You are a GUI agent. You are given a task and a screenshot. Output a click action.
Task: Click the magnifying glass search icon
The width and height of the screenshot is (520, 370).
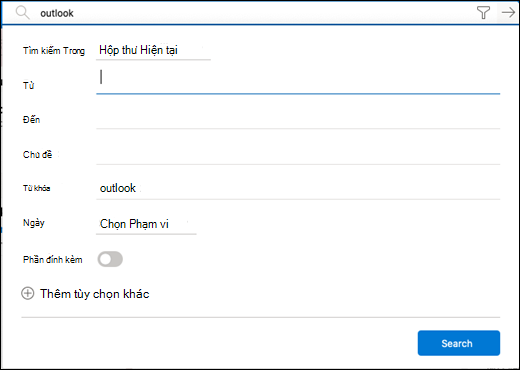pyautogui.click(x=23, y=13)
